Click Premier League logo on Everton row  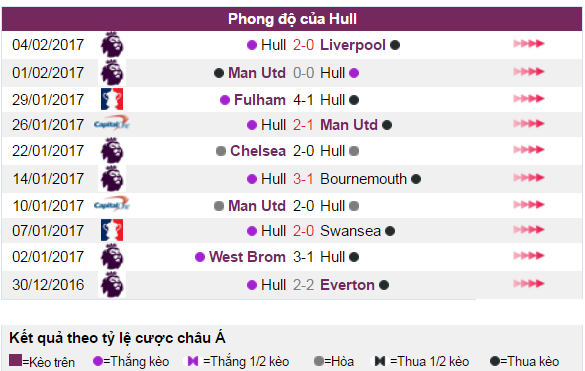coord(112,284)
